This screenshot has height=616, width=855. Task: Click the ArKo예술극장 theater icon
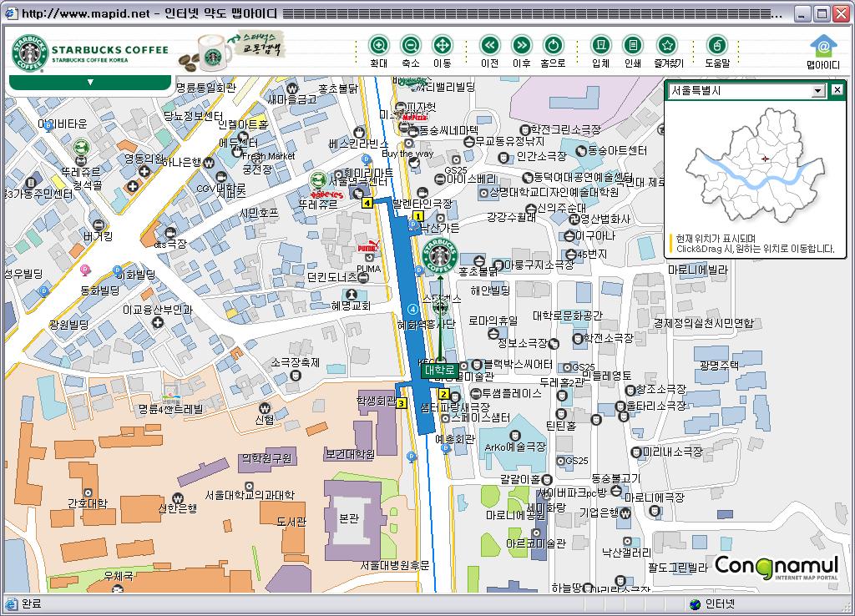(514, 436)
